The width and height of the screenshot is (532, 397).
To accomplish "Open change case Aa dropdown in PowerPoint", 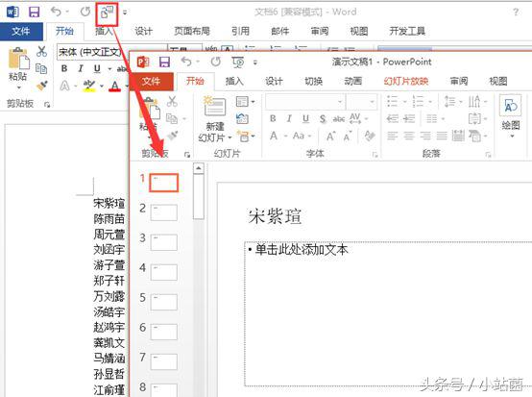I will 302,136.
